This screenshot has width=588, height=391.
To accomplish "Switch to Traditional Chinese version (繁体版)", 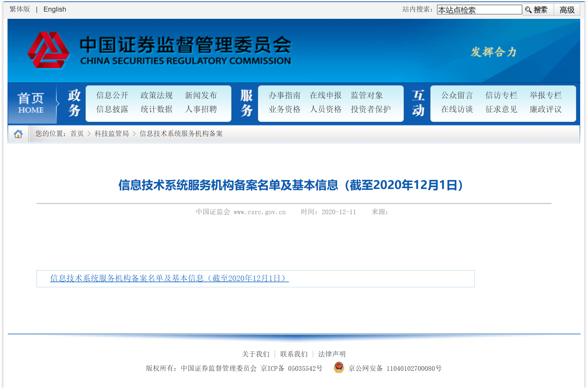I will coord(20,9).
